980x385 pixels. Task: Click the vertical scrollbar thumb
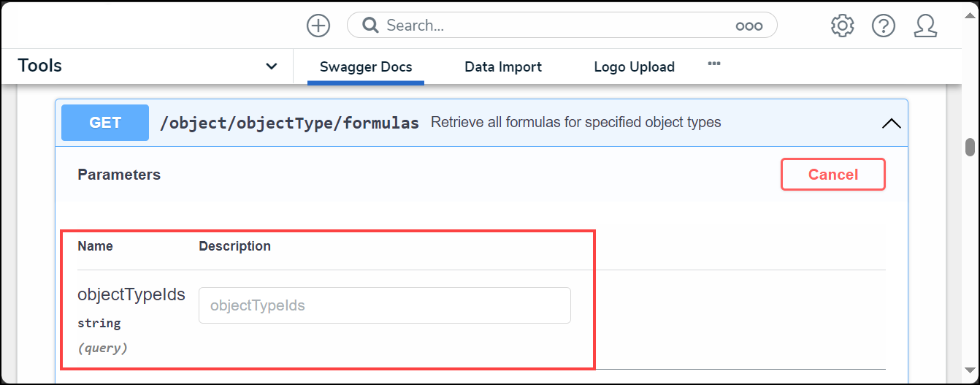(x=970, y=147)
